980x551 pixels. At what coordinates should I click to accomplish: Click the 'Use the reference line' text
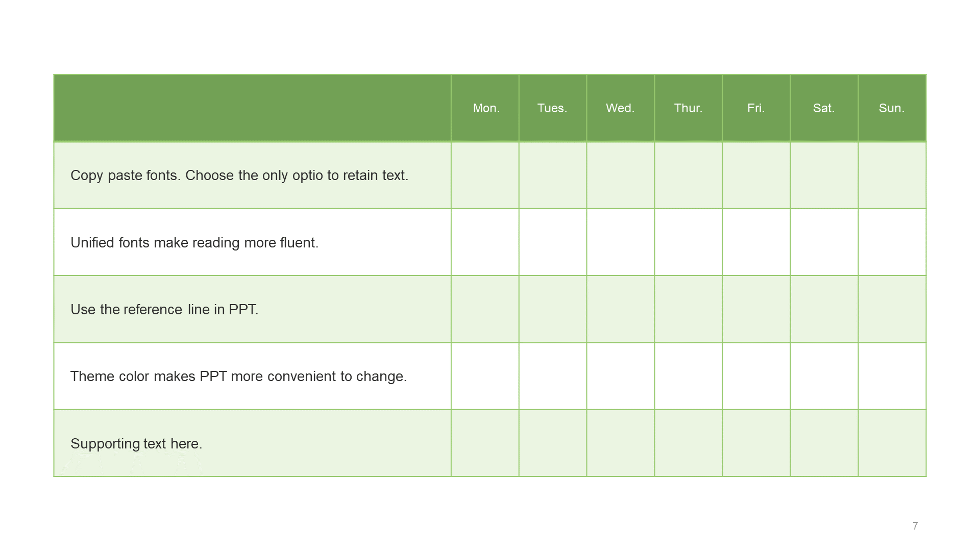[x=164, y=310]
